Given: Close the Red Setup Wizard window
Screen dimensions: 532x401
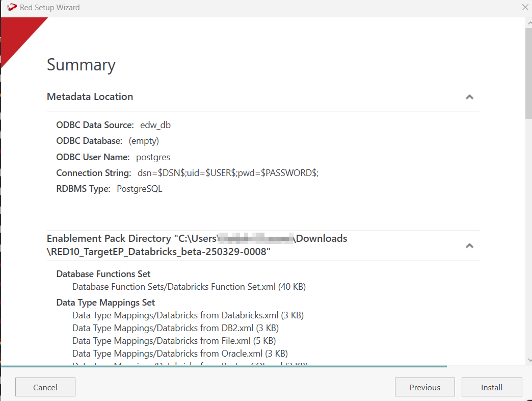Looking at the screenshot, I should click(x=525, y=7).
